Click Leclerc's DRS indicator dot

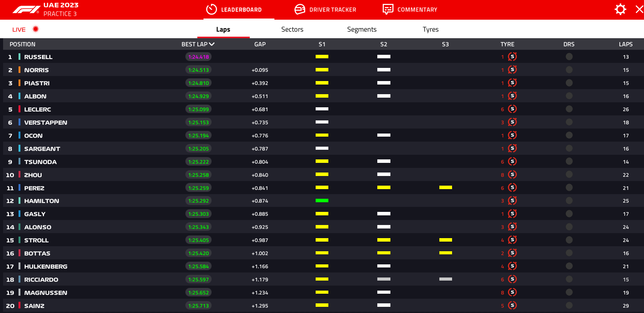click(569, 109)
